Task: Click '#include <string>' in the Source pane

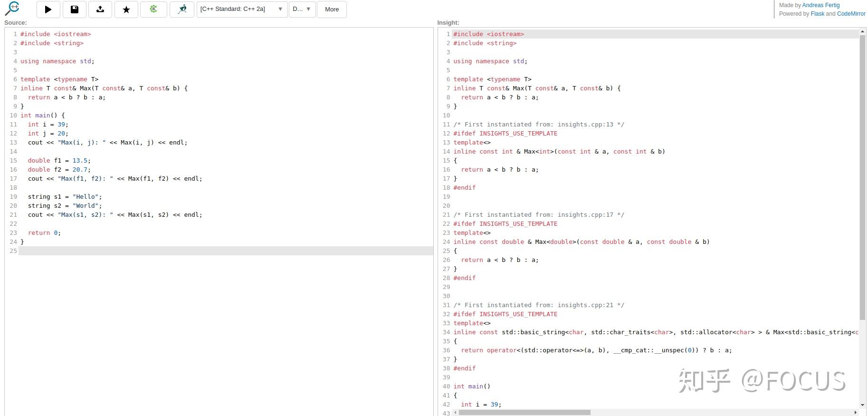Action: click(52, 43)
